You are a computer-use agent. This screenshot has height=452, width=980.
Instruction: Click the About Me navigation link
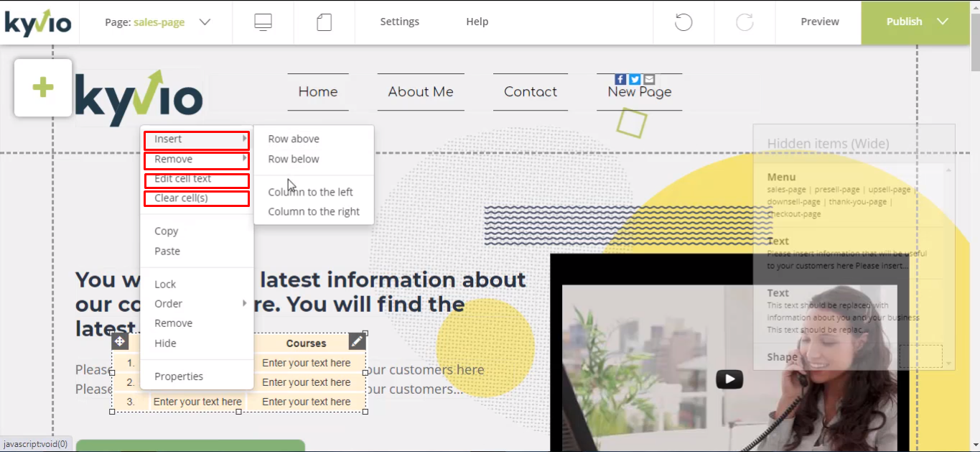(x=421, y=92)
